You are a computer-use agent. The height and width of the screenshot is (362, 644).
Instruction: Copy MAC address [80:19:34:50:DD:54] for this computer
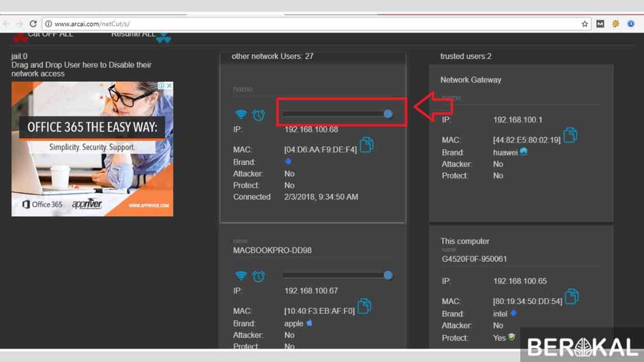pyautogui.click(x=571, y=297)
